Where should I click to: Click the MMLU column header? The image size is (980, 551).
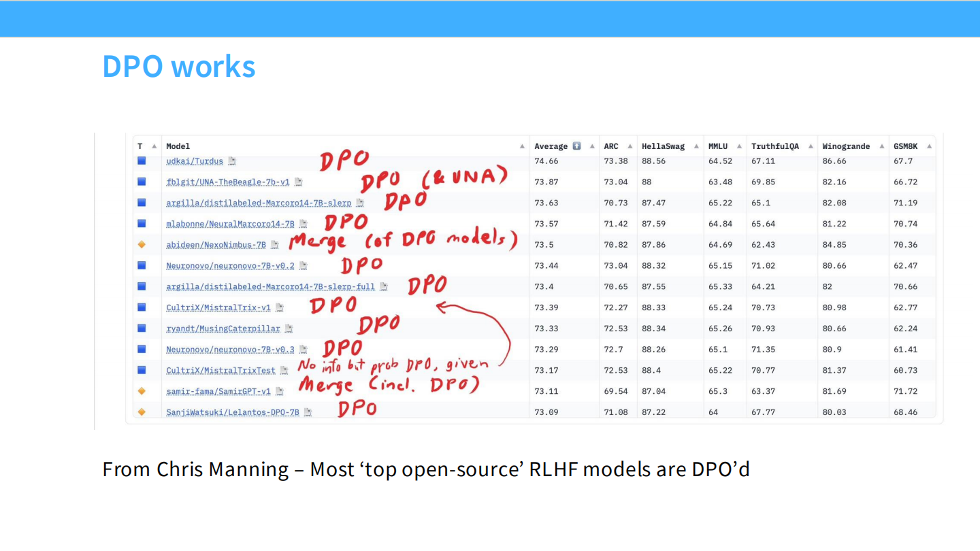[x=718, y=146]
